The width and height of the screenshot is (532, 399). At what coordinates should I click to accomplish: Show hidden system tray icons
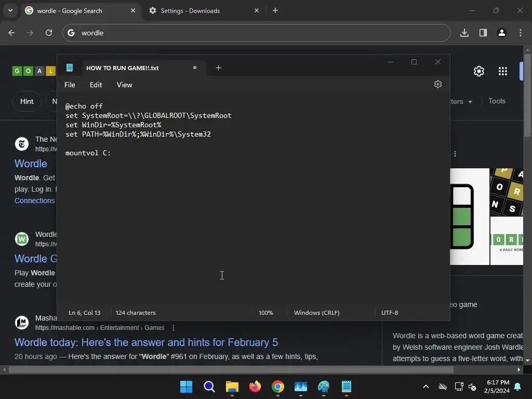pos(426,387)
